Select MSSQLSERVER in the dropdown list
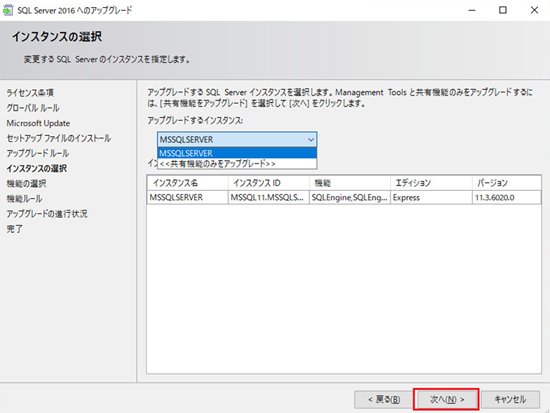This screenshot has width=550, height=413. point(237,153)
